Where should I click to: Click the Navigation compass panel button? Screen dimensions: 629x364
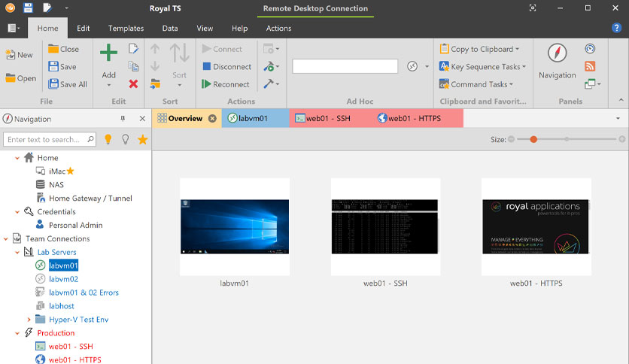tap(558, 61)
